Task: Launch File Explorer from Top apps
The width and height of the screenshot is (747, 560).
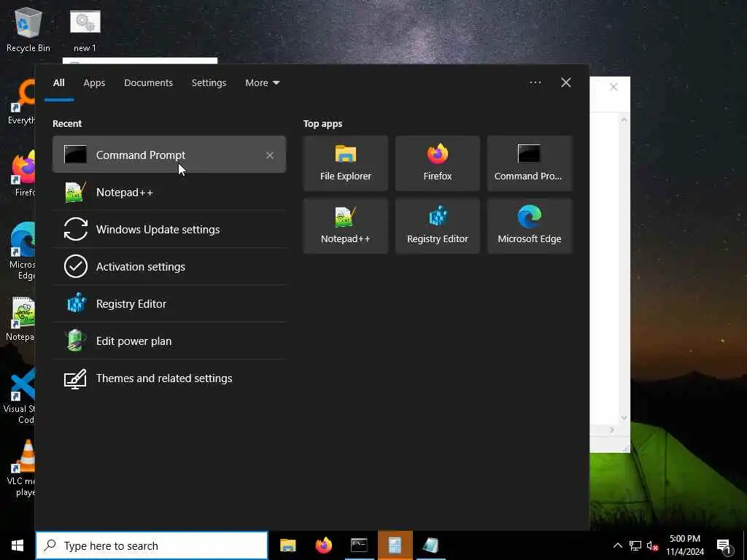Action: pyautogui.click(x=345, y=163)
